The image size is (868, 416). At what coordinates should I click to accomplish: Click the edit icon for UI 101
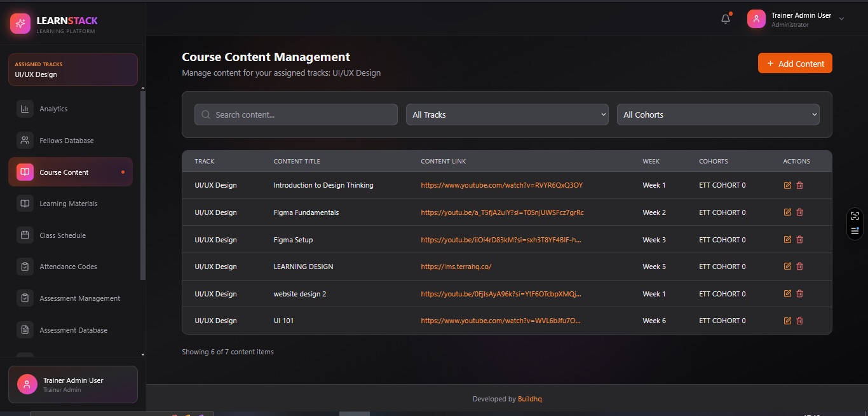(x=787, y=321)
